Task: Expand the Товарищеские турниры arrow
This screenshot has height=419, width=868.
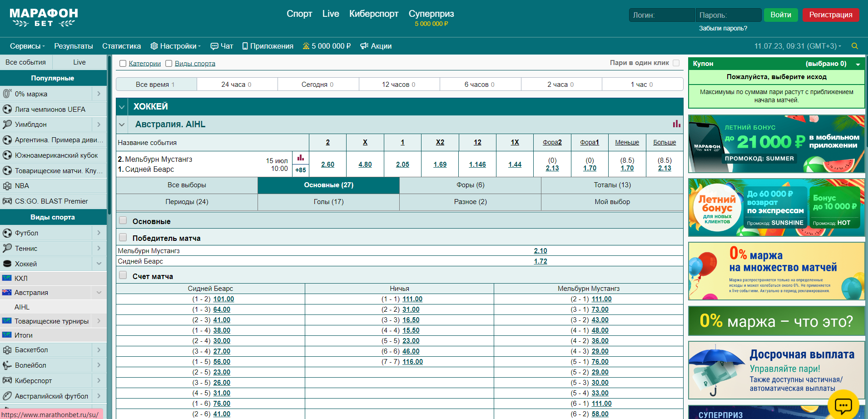Action: [x=99, y=321]
